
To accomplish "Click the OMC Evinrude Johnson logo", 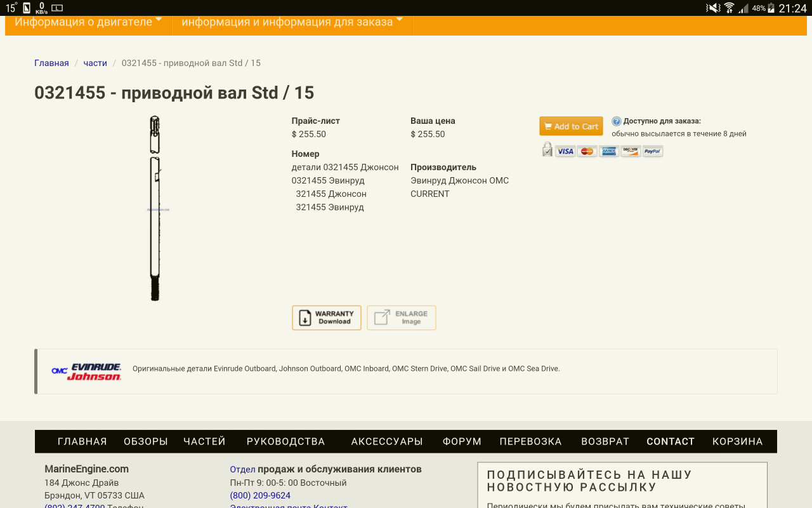I will (x=86, y=371).
